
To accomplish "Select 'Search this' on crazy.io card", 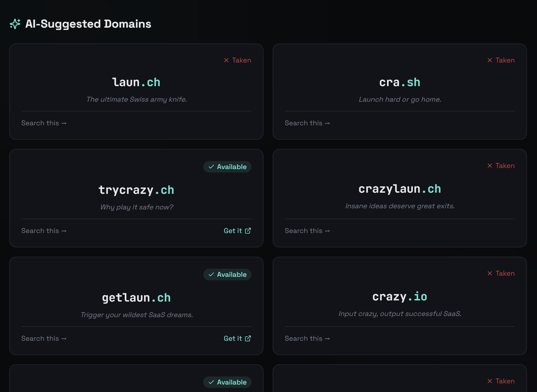I will (x=307, y=338).
